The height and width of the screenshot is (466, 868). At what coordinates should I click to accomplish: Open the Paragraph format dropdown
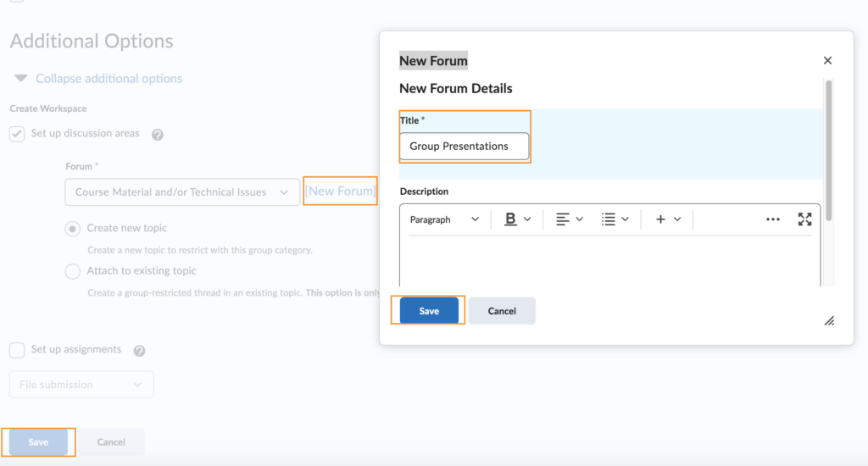point(444,219)
